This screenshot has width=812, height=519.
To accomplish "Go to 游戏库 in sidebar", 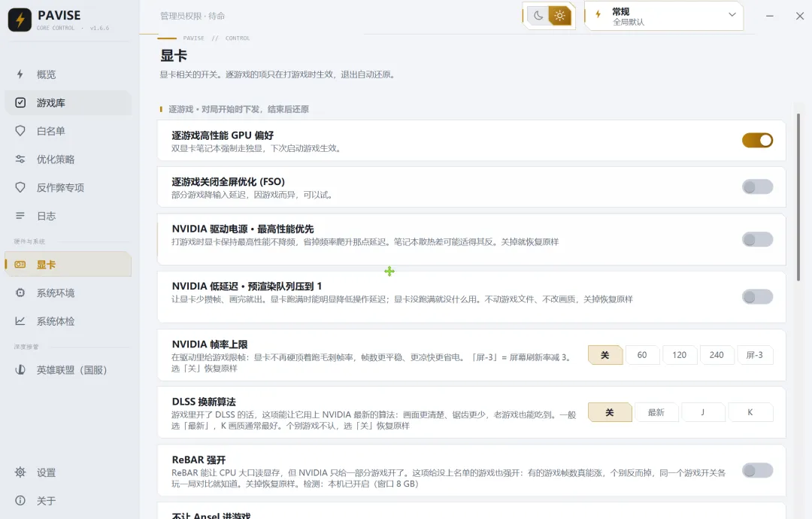I will (68, 102).
